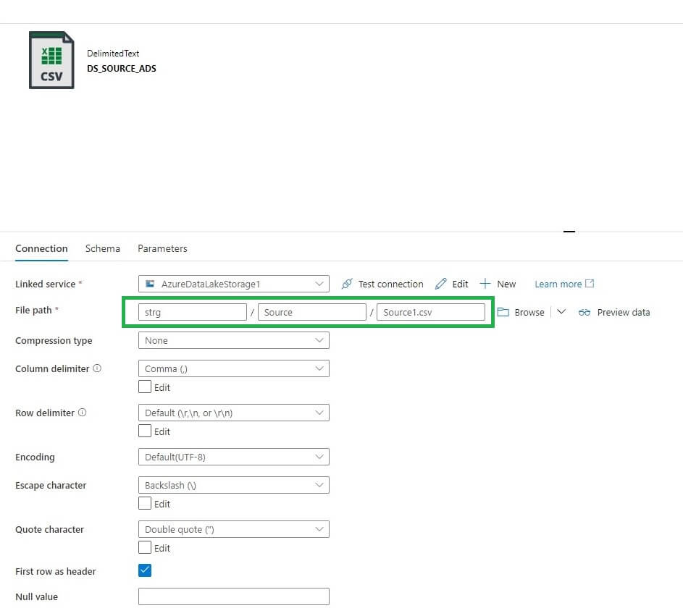Image resolution: width=683 pixels, height=616 pixels.
Task: Click the plus icon beside New
Action: pyautogui.click(x=485, y=284)
